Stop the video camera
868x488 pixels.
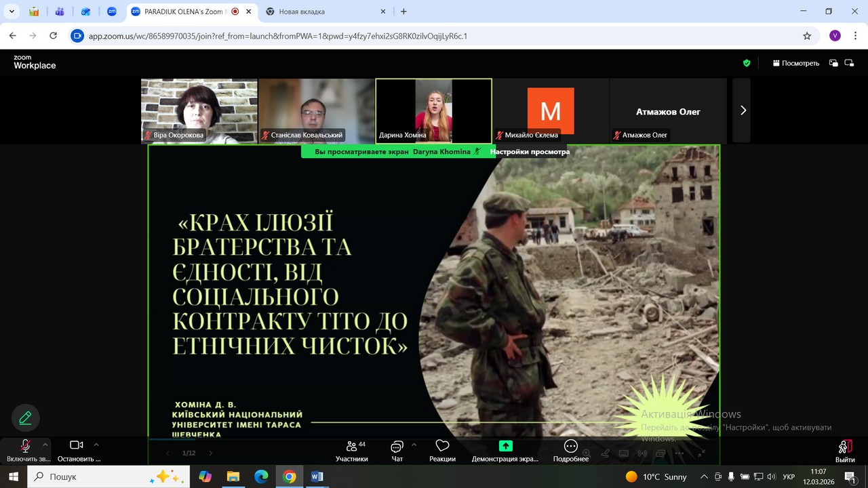click(77, 445)
